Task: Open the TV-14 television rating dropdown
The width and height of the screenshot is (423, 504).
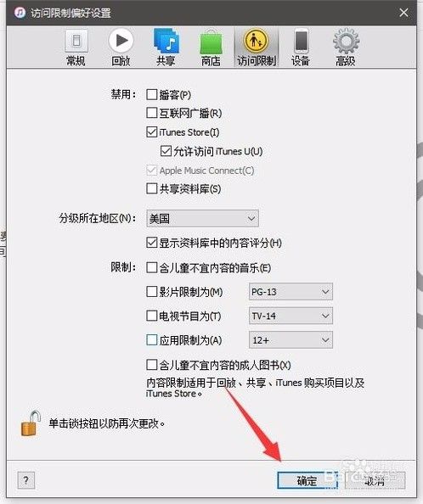Action: click(290, 316)
